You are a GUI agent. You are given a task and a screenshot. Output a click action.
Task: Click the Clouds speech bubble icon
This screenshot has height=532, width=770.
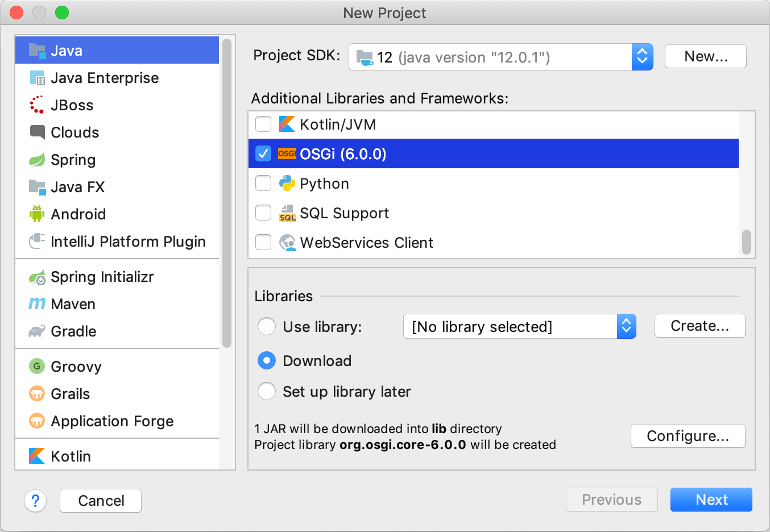click(x=37, y=132)
